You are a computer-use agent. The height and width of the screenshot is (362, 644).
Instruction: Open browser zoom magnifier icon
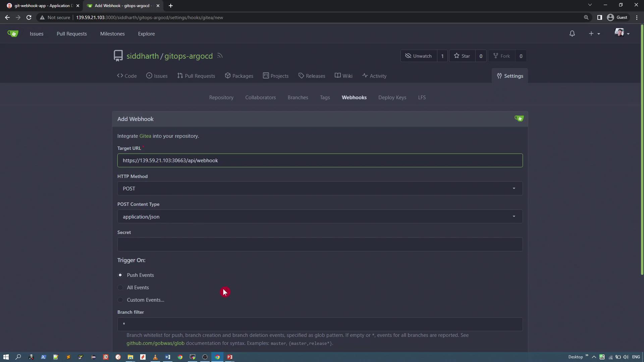point(586,17)
